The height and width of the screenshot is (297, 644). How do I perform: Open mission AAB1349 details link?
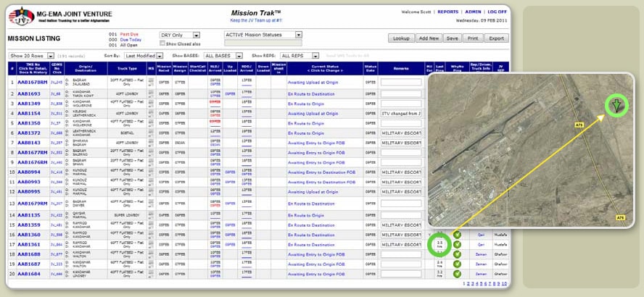(29, 104)
